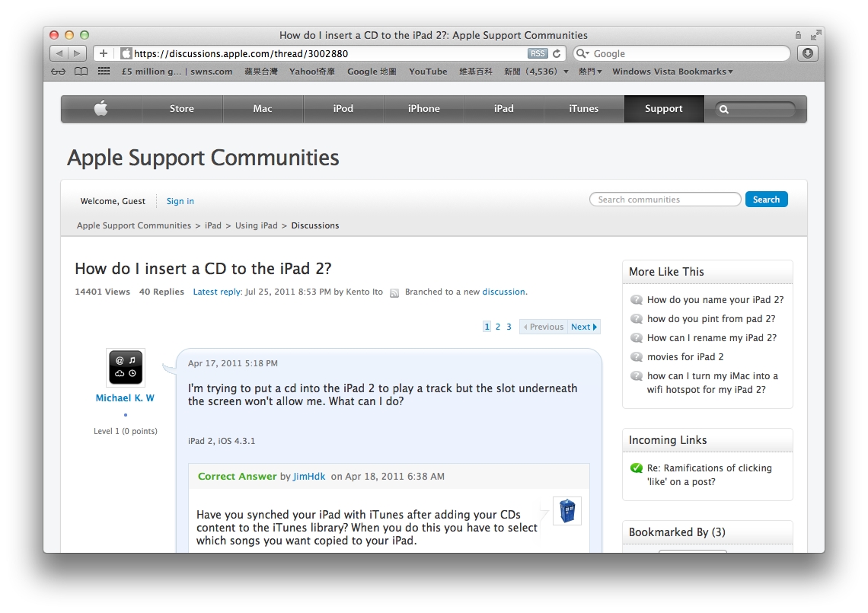Click the forward navigation arrow
The image size is (868, 613).
(x=75, y=53)
